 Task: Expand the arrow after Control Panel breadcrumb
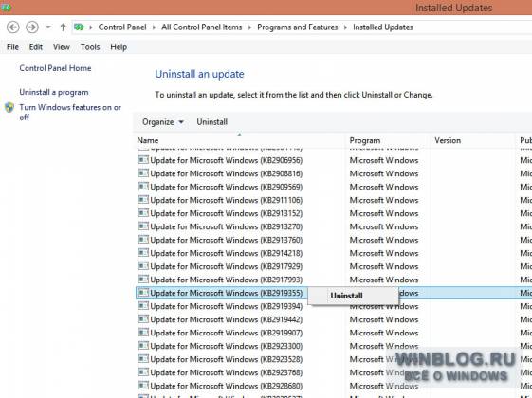point(154,27)
